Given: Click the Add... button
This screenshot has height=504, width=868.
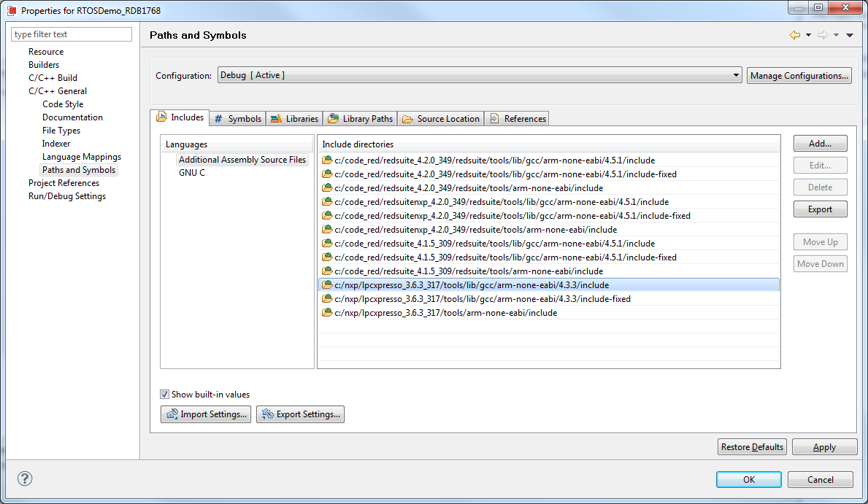Looking at the screenshot, I should pos(821,143).
